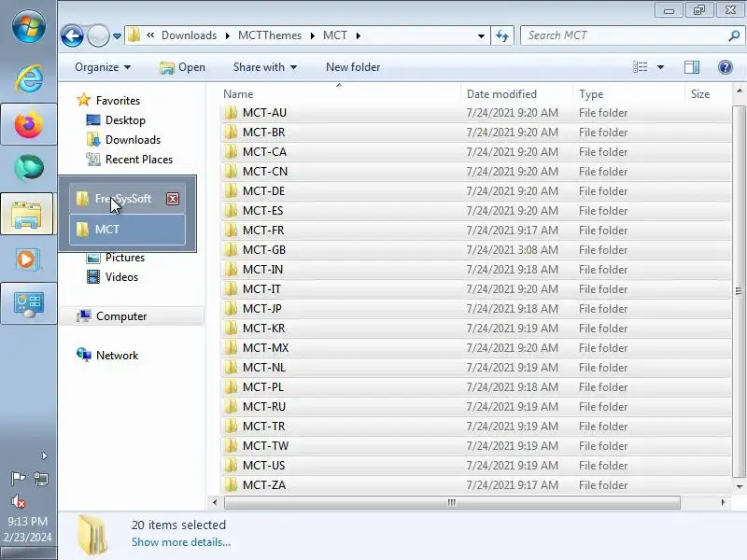This screenshot has width=747, height=560.
Task: Open the teal swirl browser taskbar icon
Action: point(28,168)
